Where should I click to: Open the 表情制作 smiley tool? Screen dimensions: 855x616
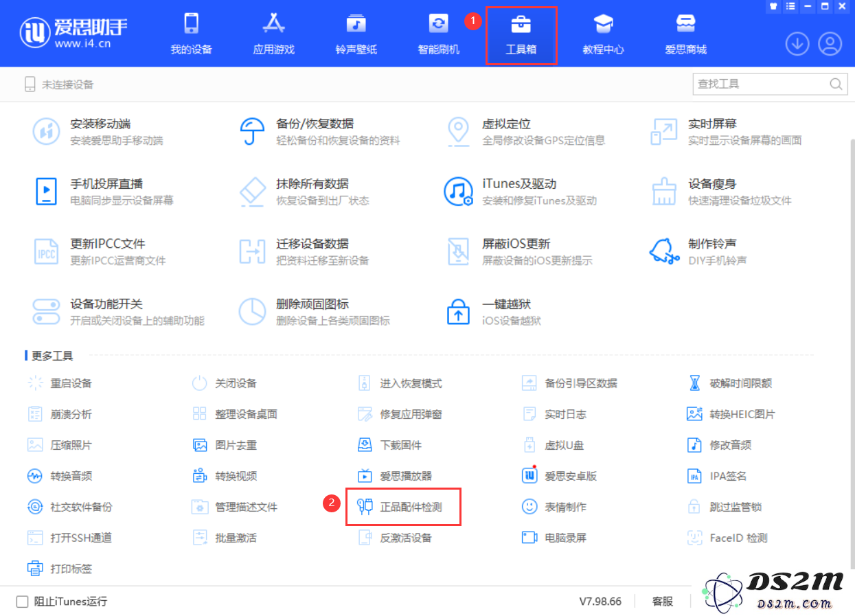[555, 507]
